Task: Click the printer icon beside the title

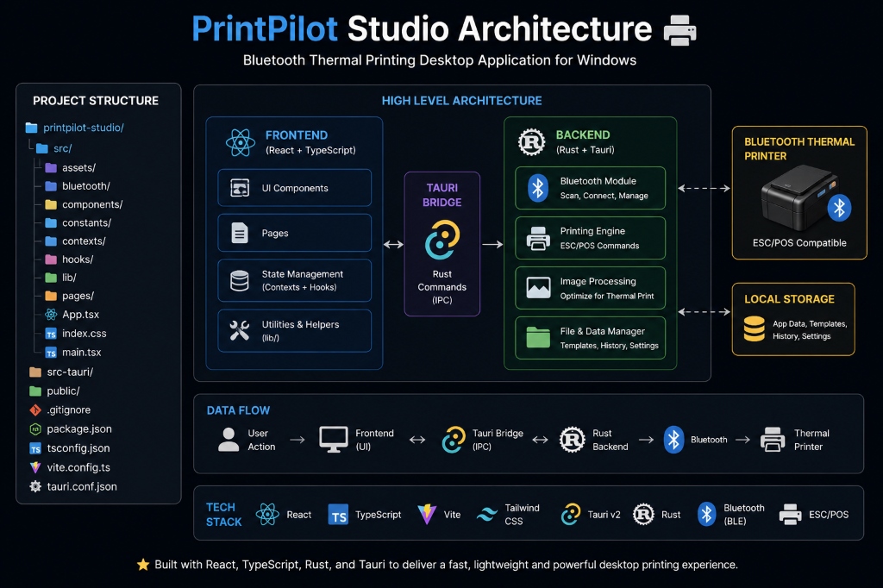Action: pyautogui.click(x=679, y=30)
